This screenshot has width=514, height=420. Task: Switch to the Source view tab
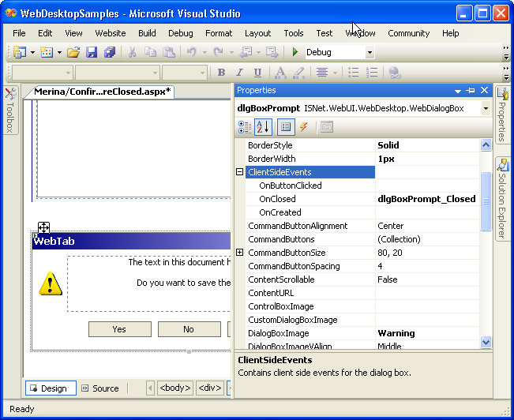(x=99, y=388)
